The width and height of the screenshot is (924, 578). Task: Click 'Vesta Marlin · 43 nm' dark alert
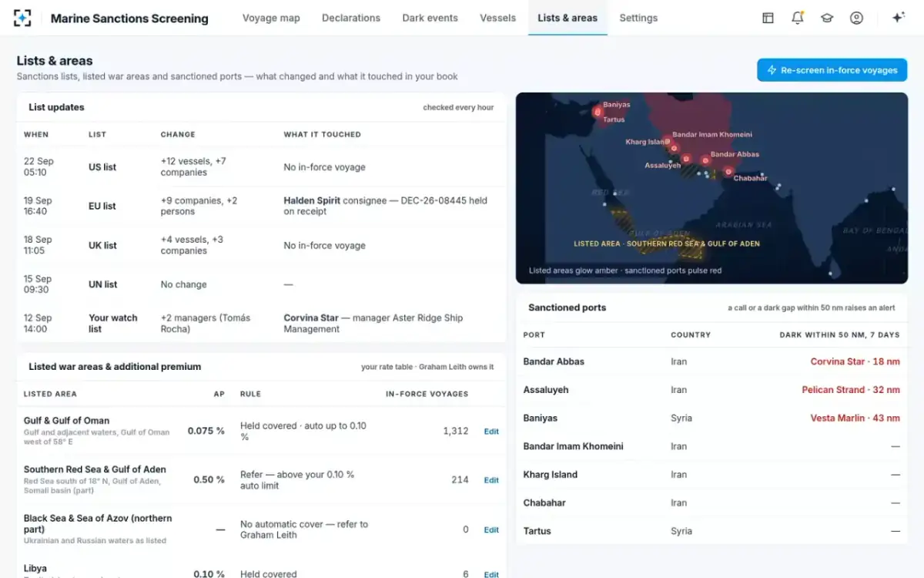(x=855, y=418)
